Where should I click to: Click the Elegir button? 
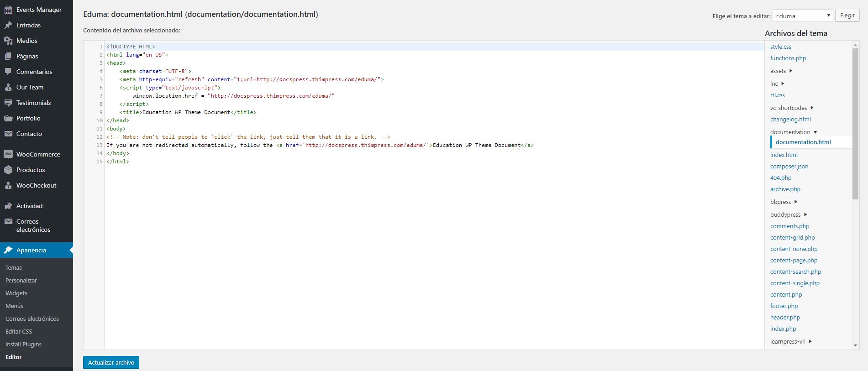tap(847, 16)
